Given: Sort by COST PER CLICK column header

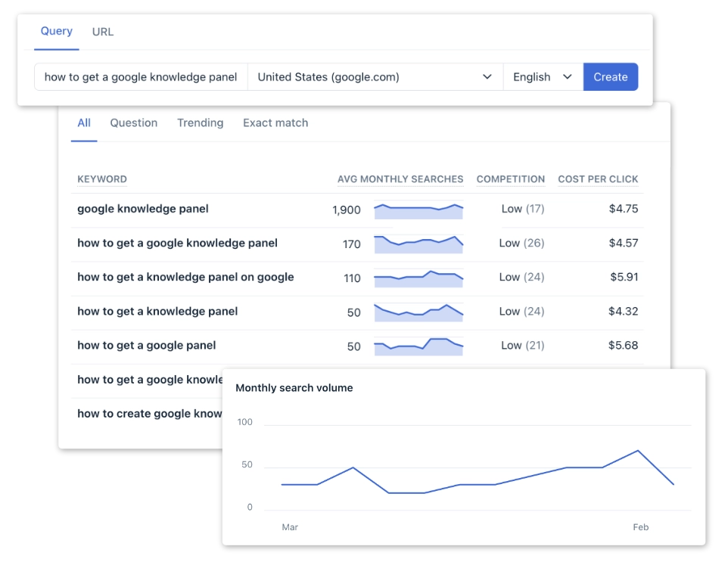Looking at the screenshot, I should 598,179.
